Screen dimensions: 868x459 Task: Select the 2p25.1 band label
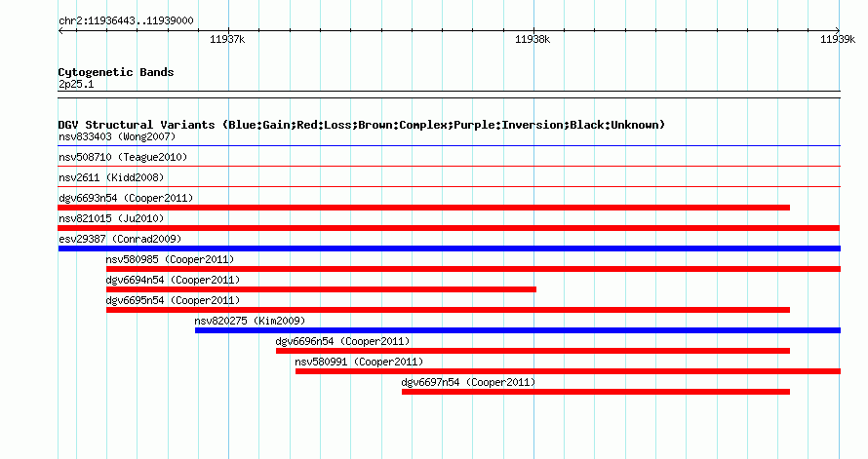76,84
